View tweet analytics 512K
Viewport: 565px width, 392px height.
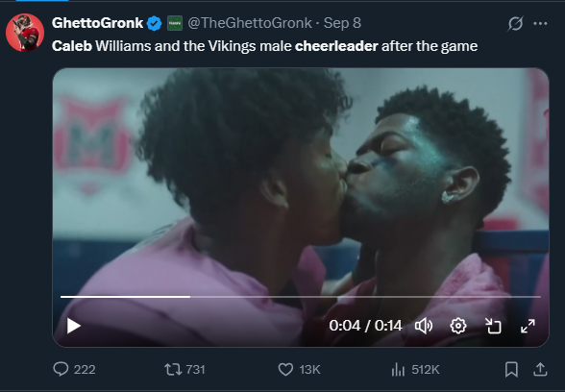415,370
